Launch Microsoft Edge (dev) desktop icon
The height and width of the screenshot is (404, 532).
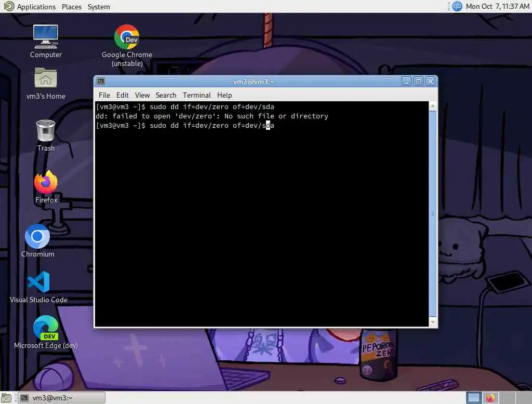point(46,332)
